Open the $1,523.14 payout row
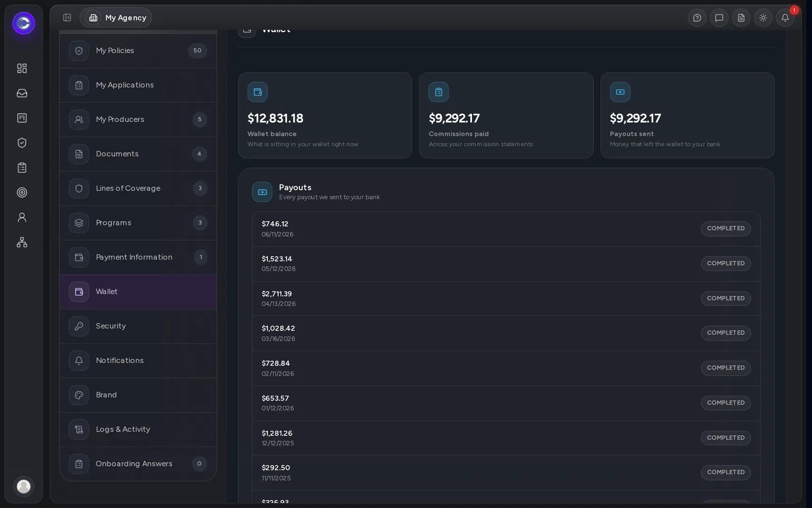812x508 pixels. [506, 264]
